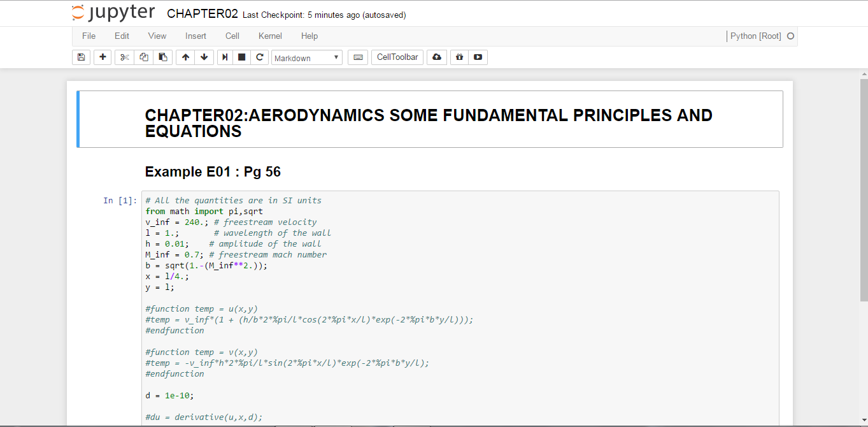Click the CHAPTER02 notebook title to rename

tap(202, 14)
